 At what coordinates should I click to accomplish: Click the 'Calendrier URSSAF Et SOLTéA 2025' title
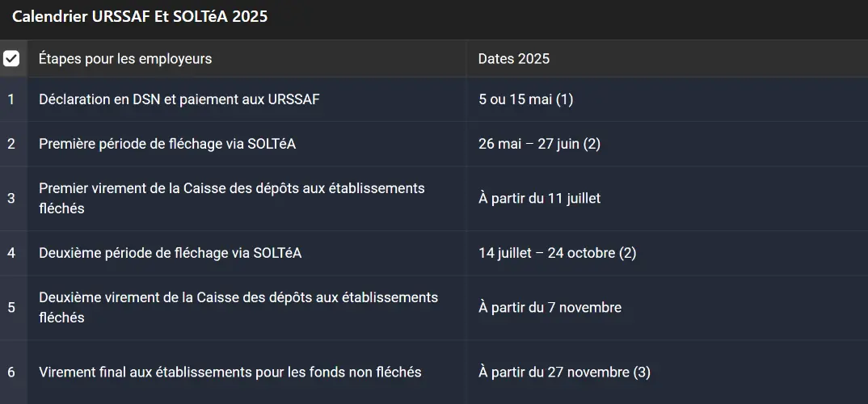tap(140, 16)
